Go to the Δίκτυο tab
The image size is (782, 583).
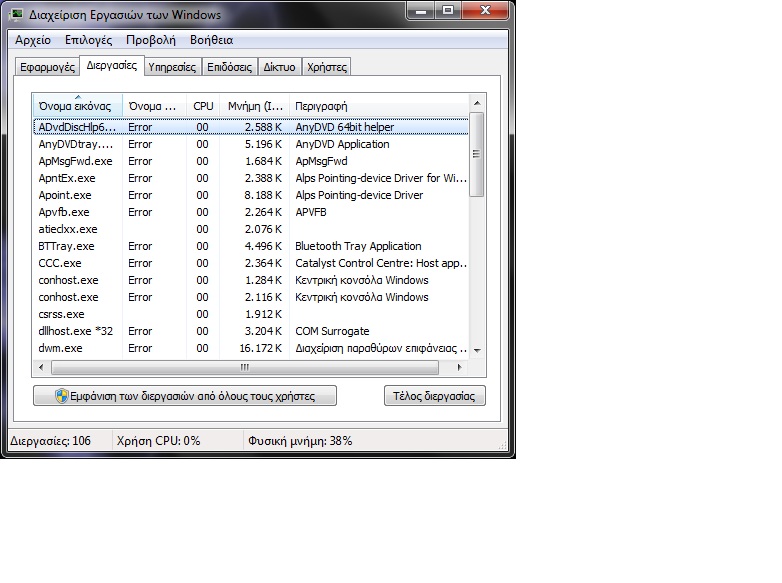coord(279,67)
